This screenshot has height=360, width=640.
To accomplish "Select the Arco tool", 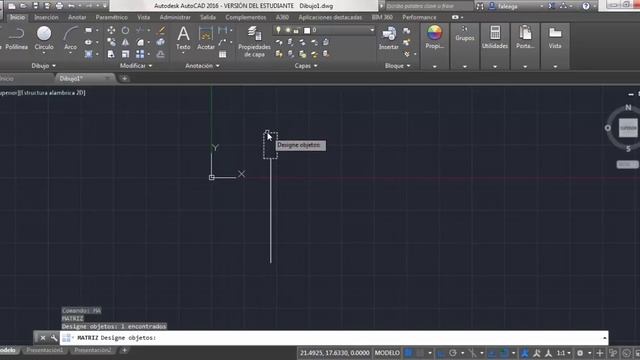I will [71, 38].
